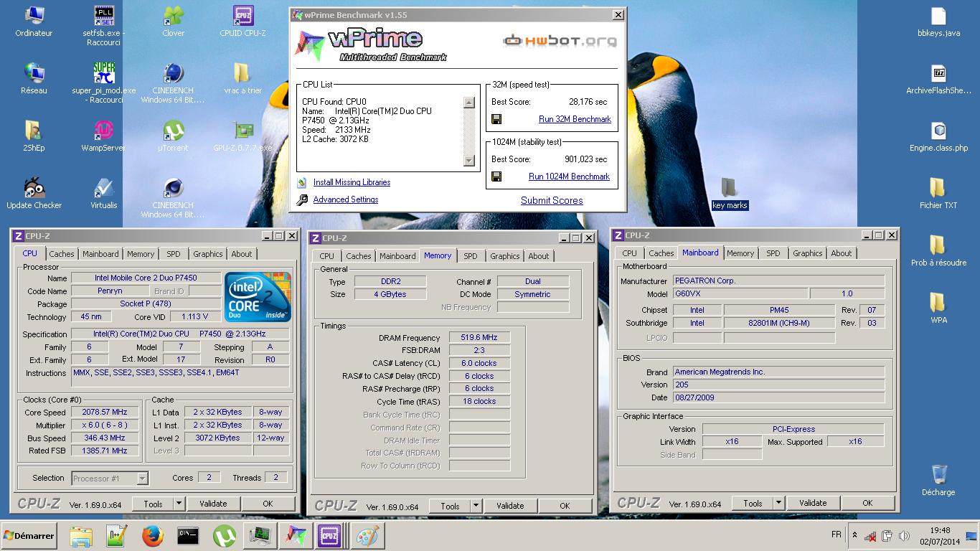This screenshot has width=980, height=551.
Task: Launch the Clover desktop icon
Action: (173, 23)
